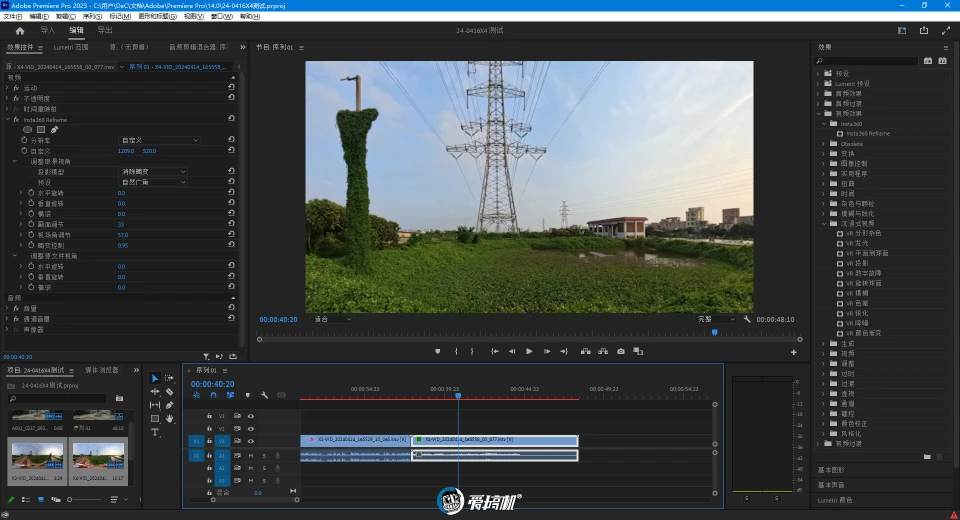Switch Project panel to list view
The width and height of the screenshot is (960, 520).
(x=26, y=500)
